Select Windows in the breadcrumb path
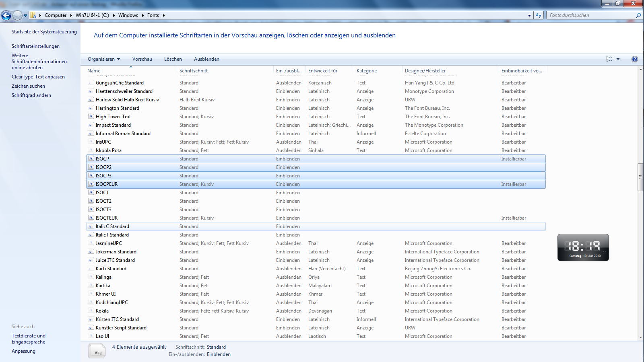Image resolution: width=644 pixels, height=362 pixels. [128, 15]
